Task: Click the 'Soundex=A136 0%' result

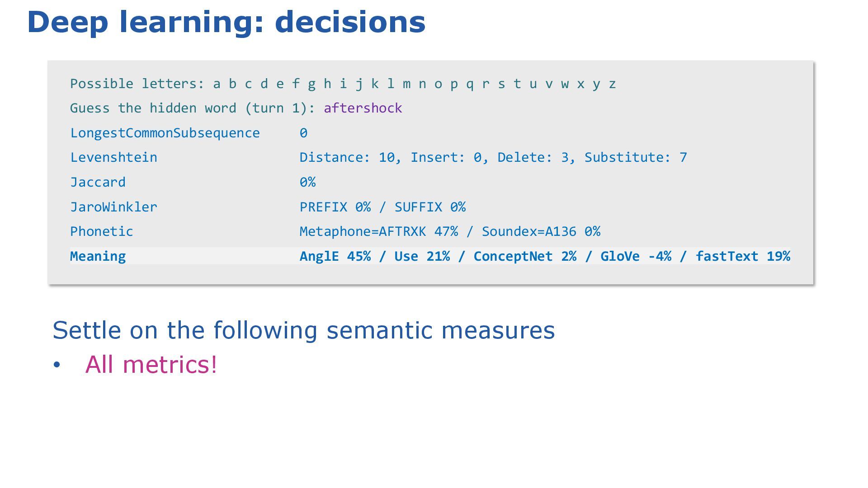Action: click(541, 231)
